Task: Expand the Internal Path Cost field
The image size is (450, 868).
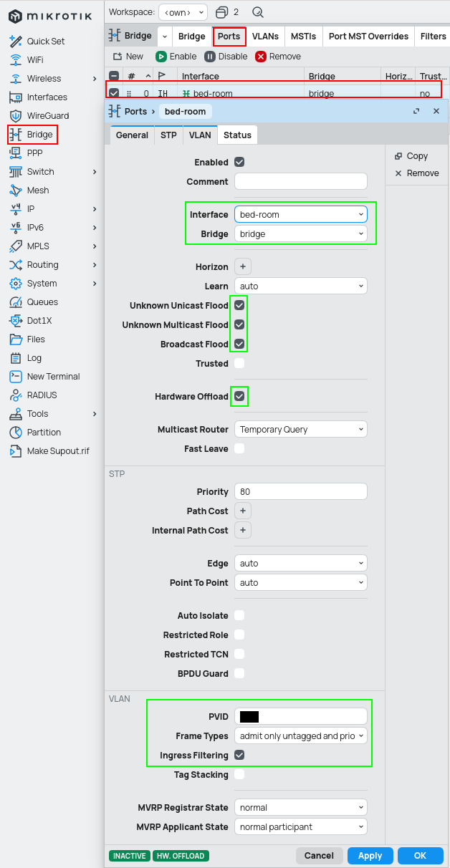Action: (x=243, y=531)
